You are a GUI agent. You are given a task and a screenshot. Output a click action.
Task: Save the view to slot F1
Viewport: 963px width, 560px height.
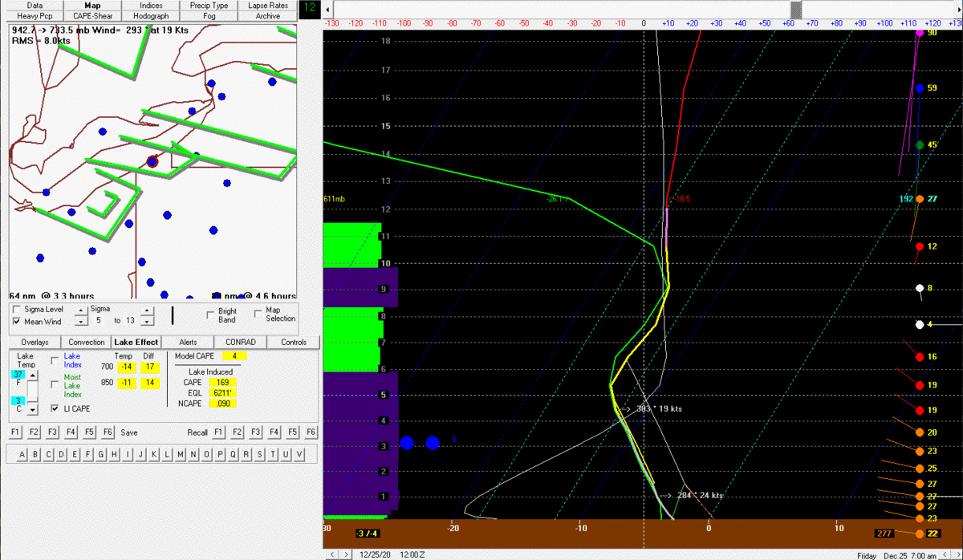(15, 432)
